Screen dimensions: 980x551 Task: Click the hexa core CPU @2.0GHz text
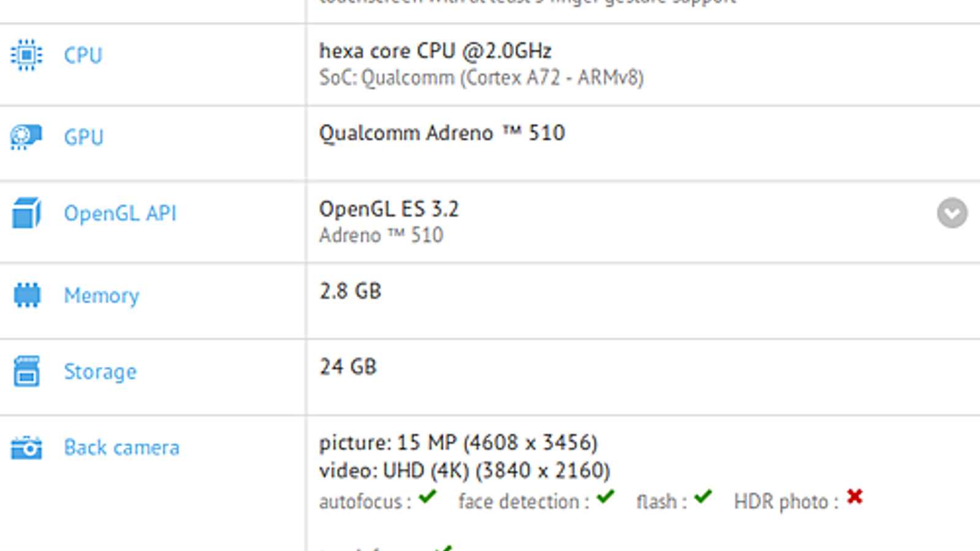pos(435,51)
